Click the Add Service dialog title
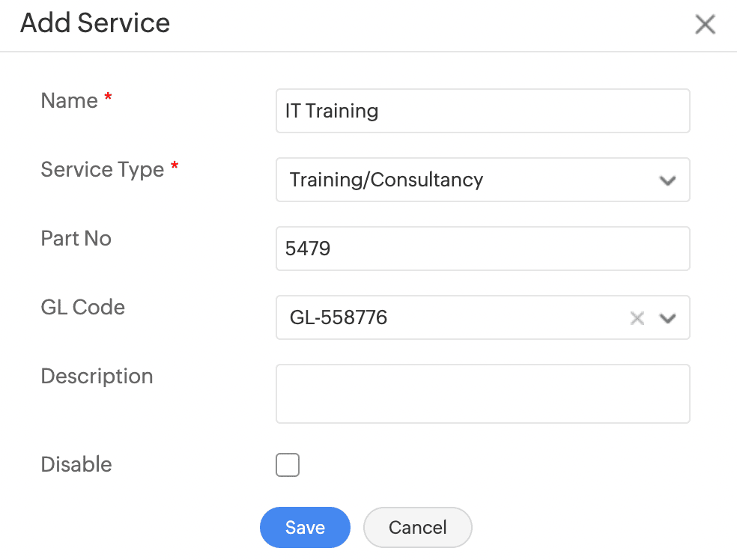The height and width of the screenshot is (560, 737). click(95, 23)
